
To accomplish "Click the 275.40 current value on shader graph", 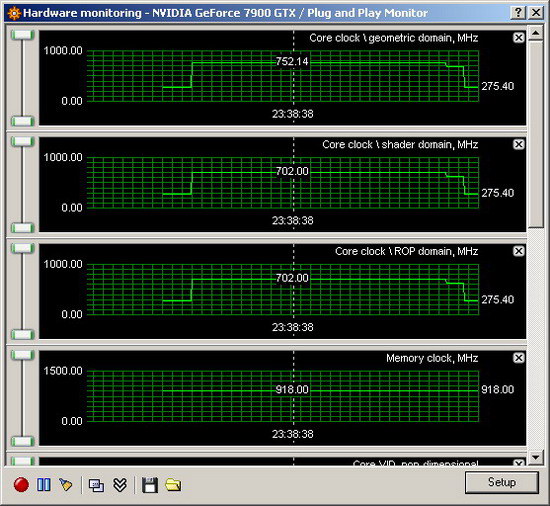I will [497, 193].
